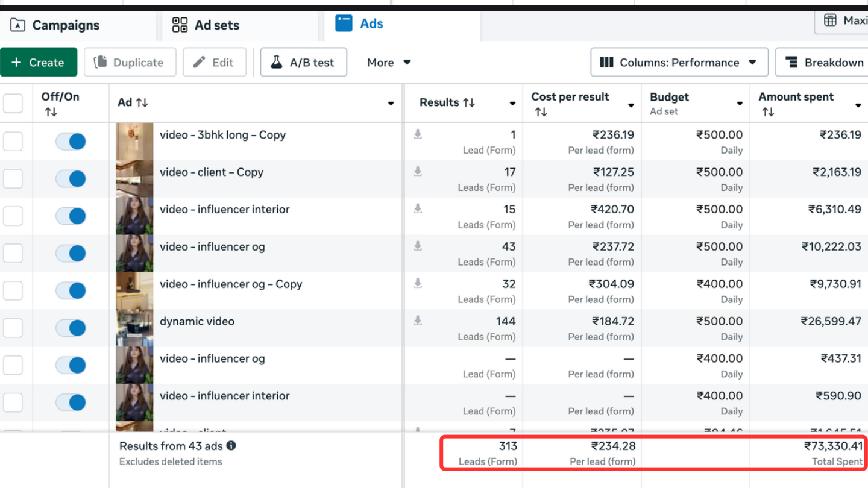Open the Results column options arrow
Viewport: 868px width, 488px height.
[x=512, y=104]
